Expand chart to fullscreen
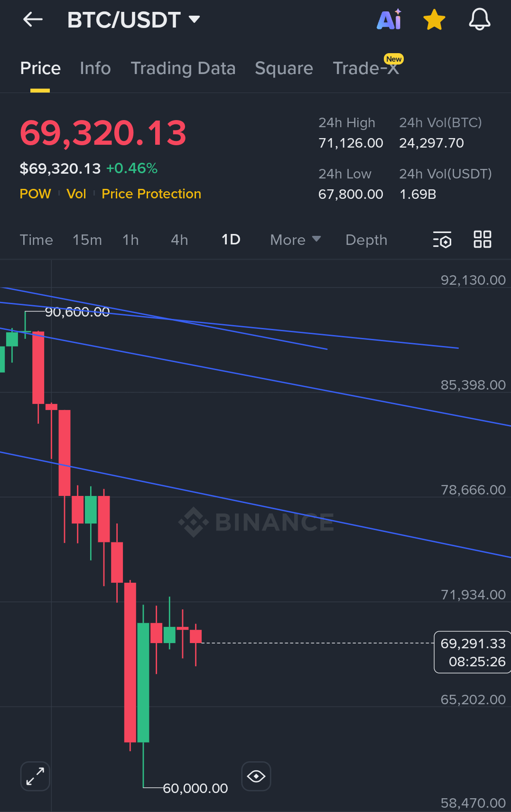This screenshot has height=812, width=511. point(35,776)
